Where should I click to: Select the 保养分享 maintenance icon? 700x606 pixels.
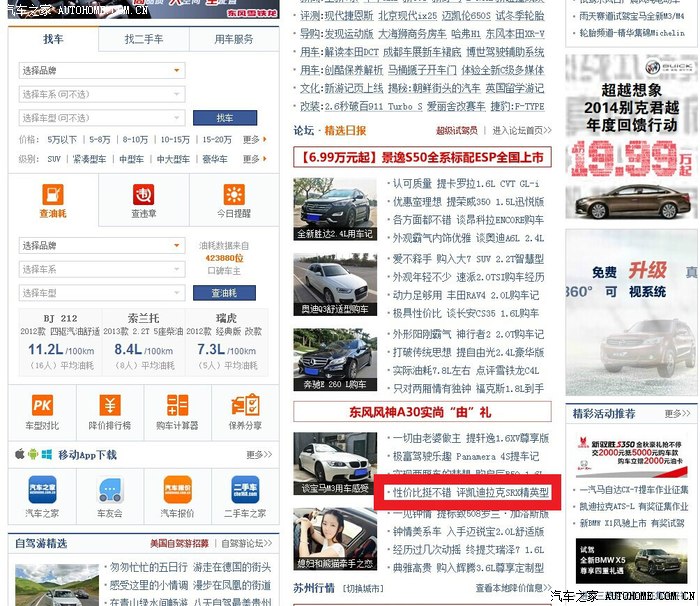(244, 405)
